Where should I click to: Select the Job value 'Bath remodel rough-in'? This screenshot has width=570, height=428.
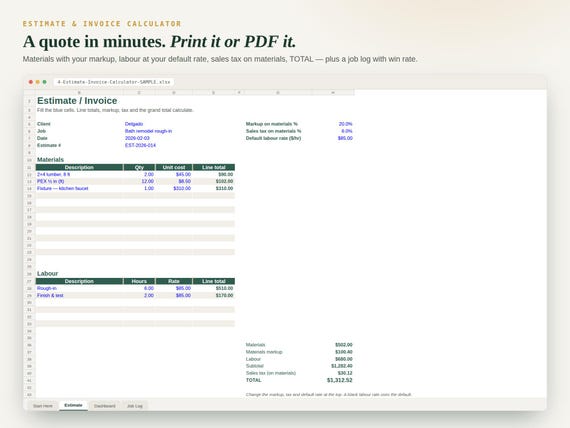point(148,131)
